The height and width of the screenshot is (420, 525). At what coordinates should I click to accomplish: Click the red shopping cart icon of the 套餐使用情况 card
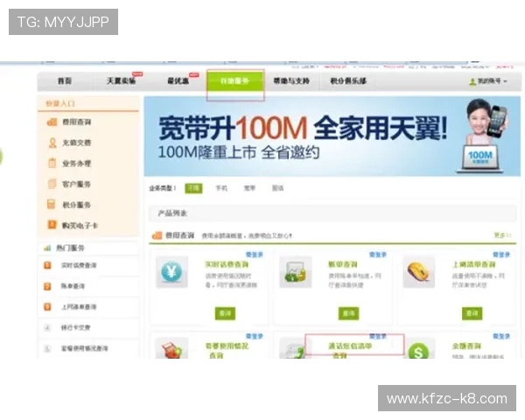click(x=171, y=348)
